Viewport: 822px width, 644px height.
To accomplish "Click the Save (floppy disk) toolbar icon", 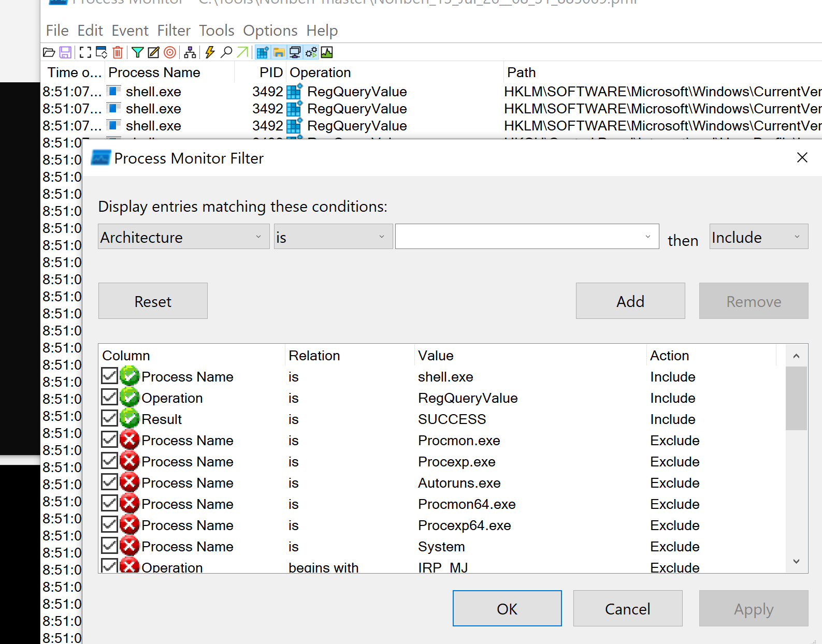I will (x=65, y=52).
